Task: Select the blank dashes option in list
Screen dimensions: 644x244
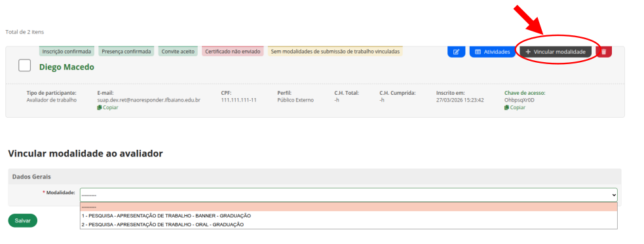Action: (349, 207)
